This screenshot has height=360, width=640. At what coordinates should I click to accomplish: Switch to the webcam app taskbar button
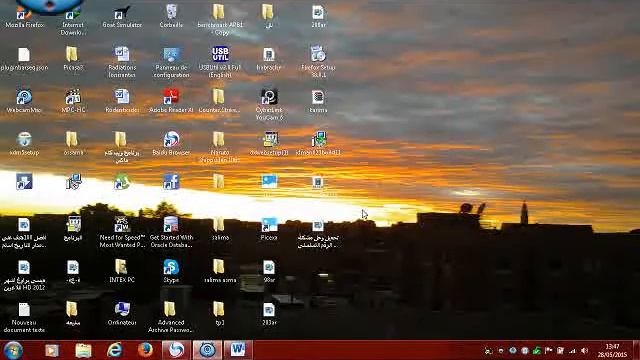coord(207,350)
